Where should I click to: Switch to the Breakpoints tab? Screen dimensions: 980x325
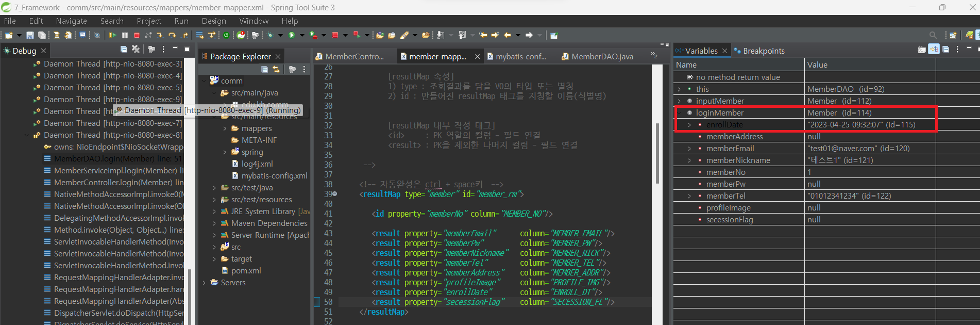click(x=759, y=51)
